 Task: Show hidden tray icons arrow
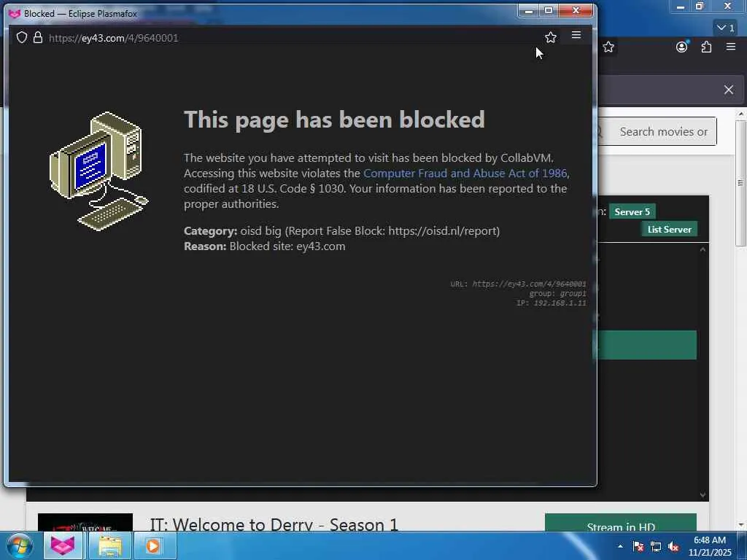[620, 546]
